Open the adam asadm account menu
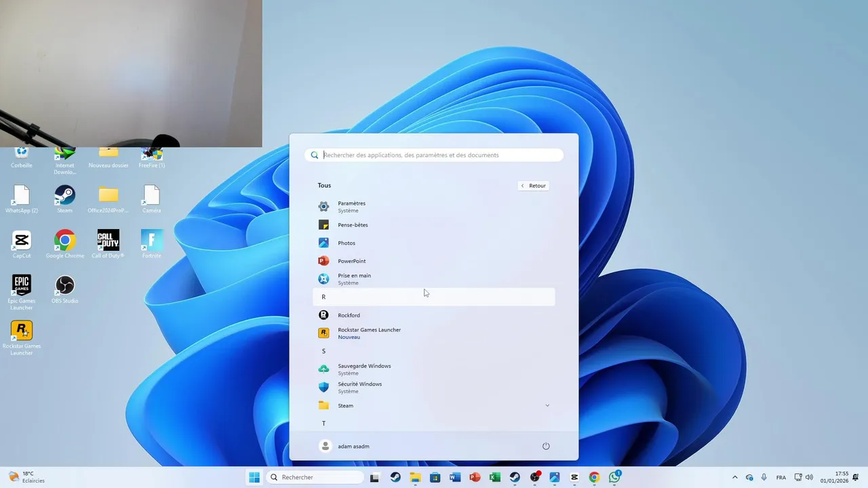Screen dimensions: 868x488 (x=344, y=446)
